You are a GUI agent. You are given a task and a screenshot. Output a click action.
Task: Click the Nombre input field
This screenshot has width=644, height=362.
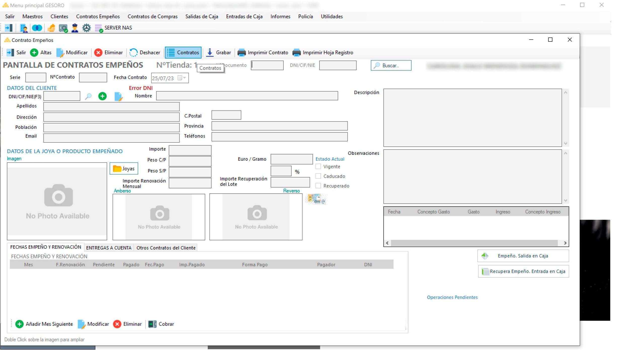click(x=247, y=96)
